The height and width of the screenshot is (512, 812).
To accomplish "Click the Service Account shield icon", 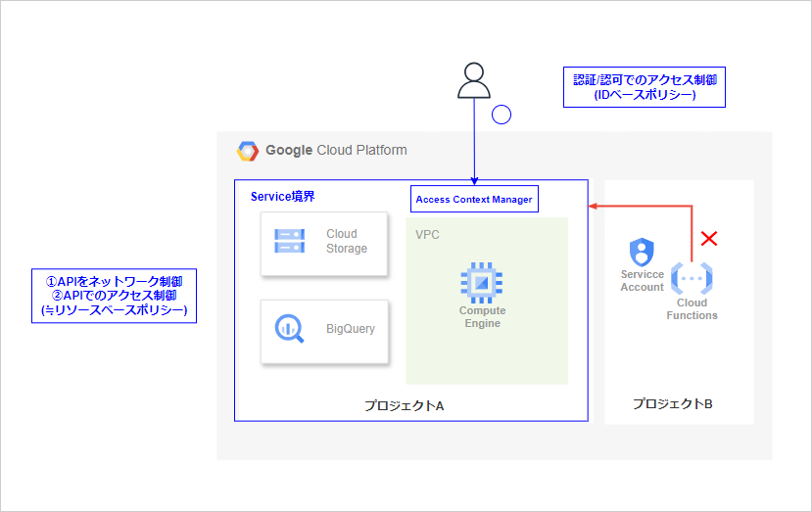I will [642, 253].
